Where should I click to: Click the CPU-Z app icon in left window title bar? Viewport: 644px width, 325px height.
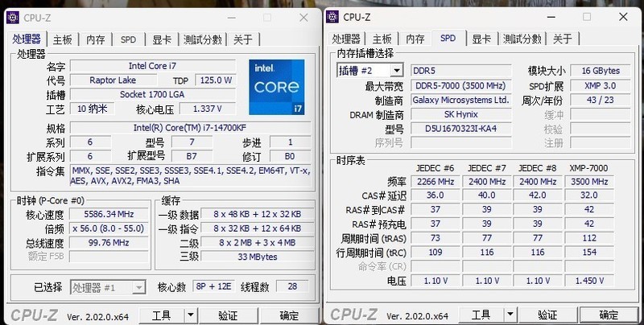(x=13, y=18)
